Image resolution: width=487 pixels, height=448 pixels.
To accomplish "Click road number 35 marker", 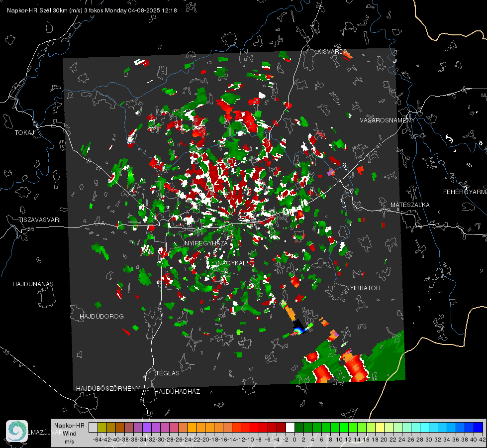I will 6,352.
